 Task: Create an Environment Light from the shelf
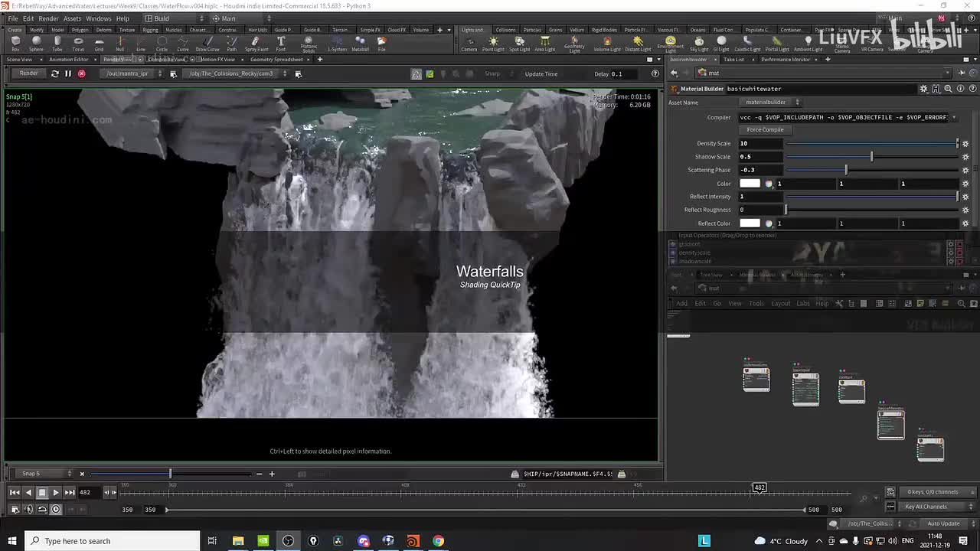670,44
